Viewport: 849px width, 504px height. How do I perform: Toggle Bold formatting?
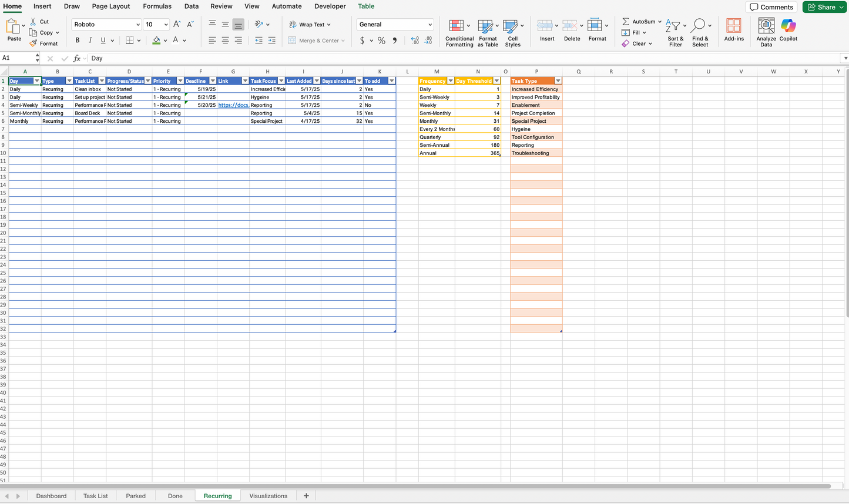(77, 41)
